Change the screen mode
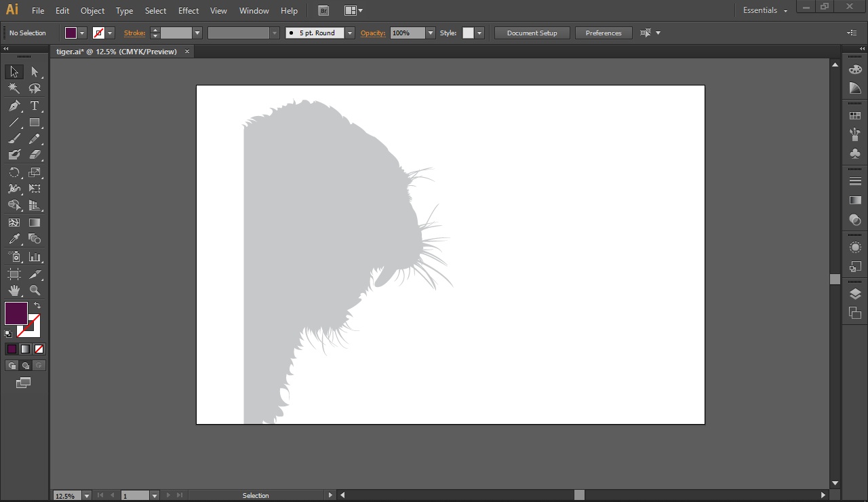868x502 pixels. (x=24, y=383)
